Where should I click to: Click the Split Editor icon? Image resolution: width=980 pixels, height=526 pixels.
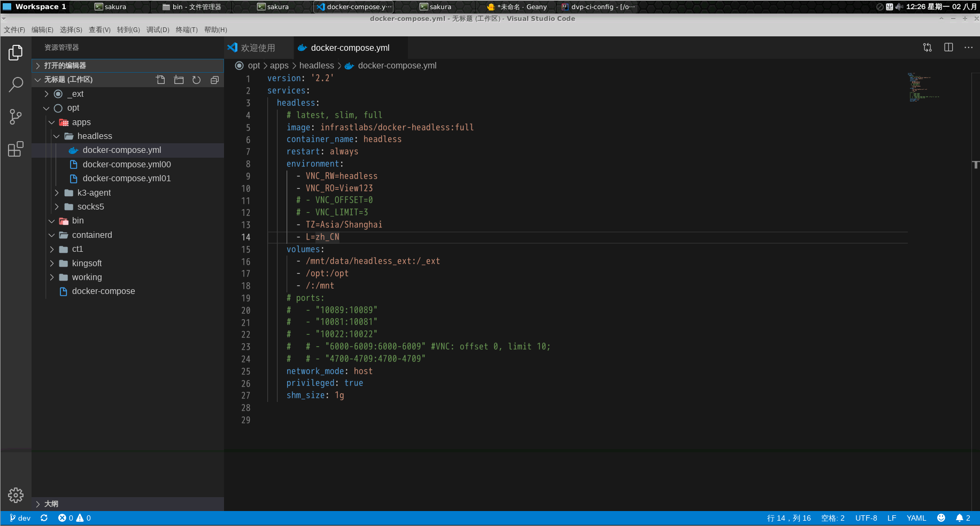pos(948,47)
